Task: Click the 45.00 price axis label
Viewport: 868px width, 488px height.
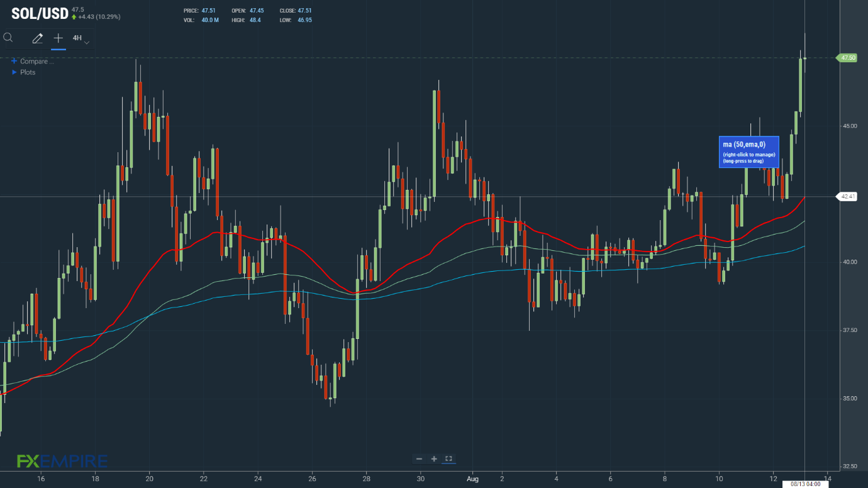Action: tap(850, 126)
